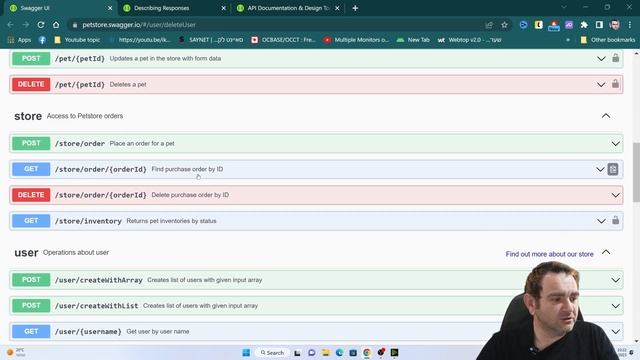The width and height of the screenshot is (640, 360).
Task: Open the Webtop v2.0 bookmark
Action: click(x=470, y=40)
